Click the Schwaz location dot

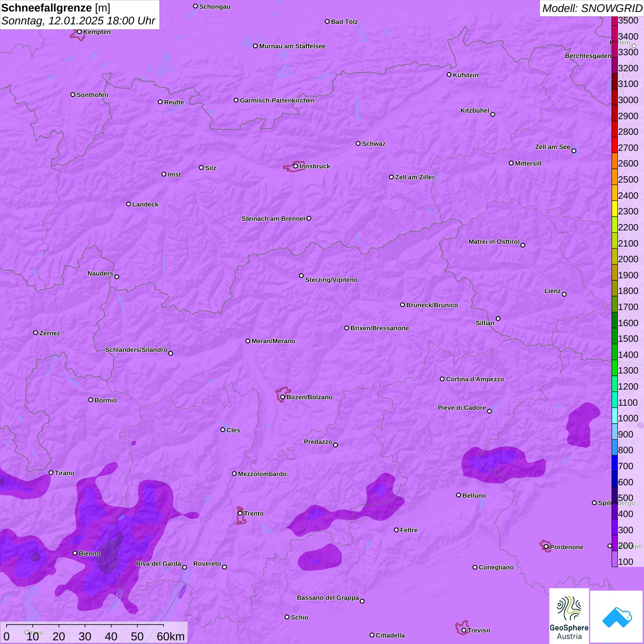358,144
